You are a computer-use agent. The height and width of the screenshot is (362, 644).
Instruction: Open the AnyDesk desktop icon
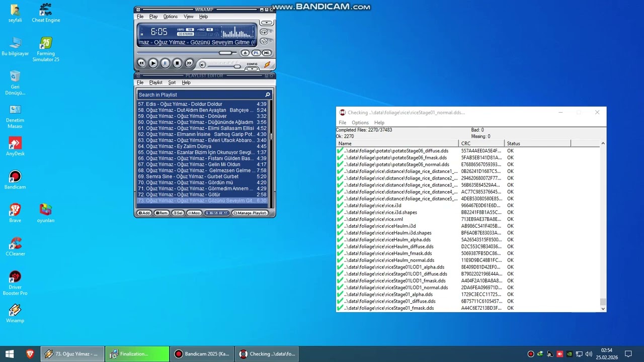pyautogui.click(x=15, y=147)
